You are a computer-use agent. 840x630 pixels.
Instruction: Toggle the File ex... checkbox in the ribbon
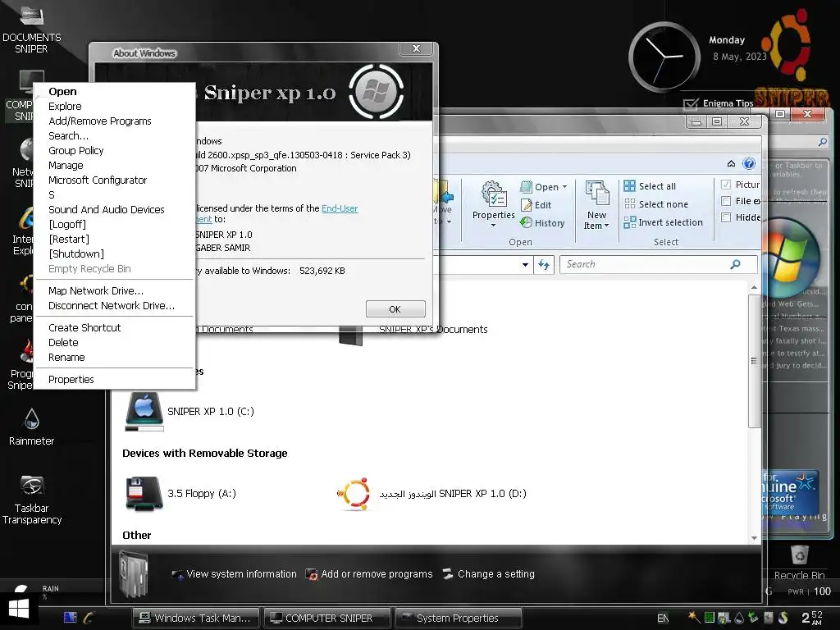click(726, 201)
